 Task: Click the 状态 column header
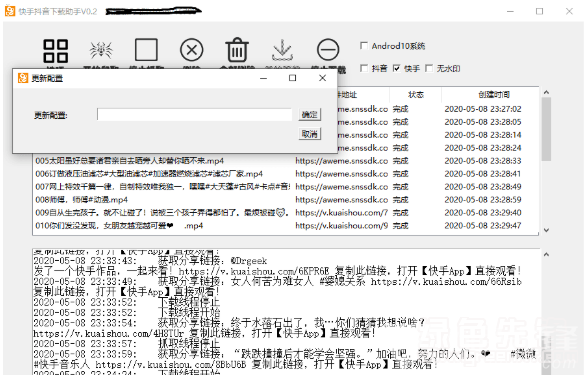(x=416, y=95)
